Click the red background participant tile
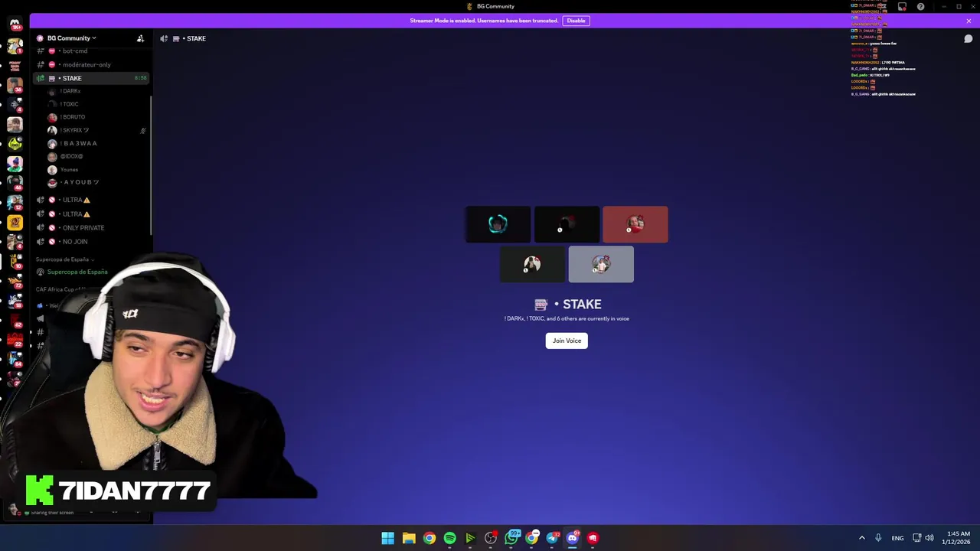The height and width of the screenshot is (551, 980). 635,224
